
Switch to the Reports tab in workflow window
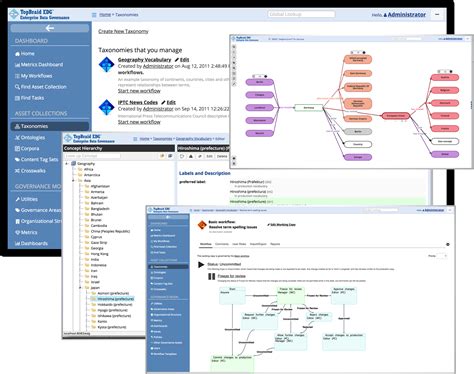point(275,244)
